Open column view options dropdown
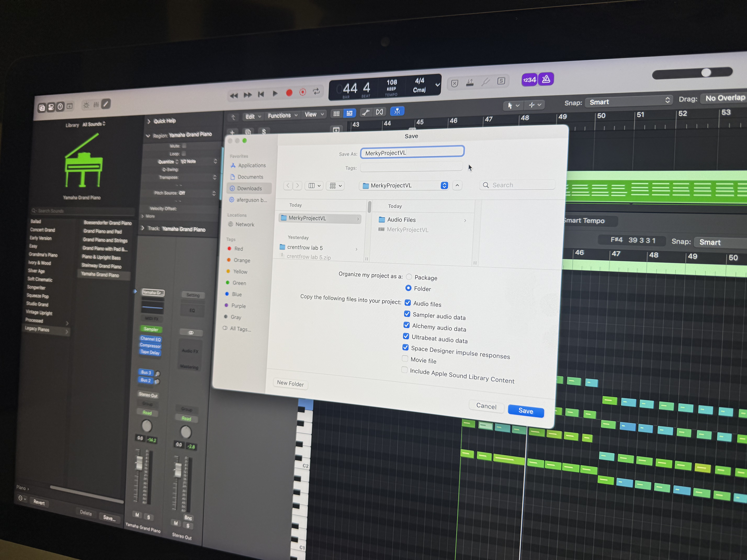 click(x=314, y=186)
